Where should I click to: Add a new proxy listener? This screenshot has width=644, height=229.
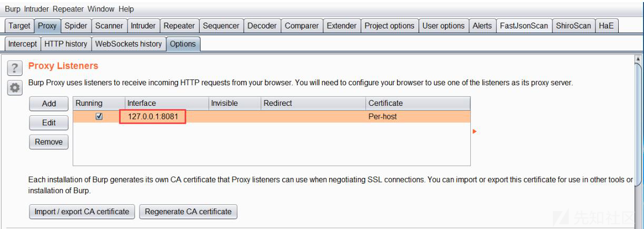click(x=49, y=104)
